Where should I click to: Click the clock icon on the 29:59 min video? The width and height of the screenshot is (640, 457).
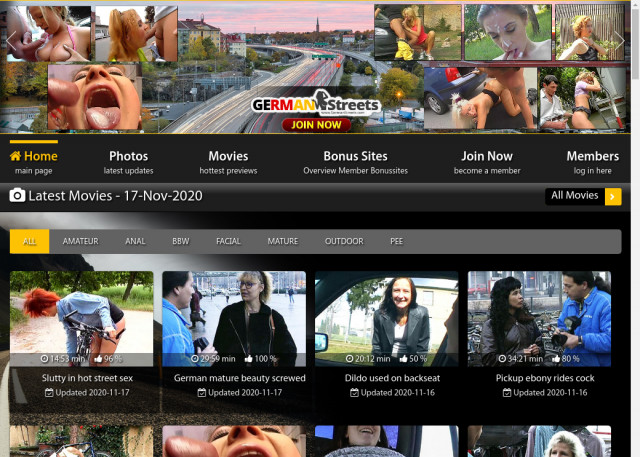point(195,359)
